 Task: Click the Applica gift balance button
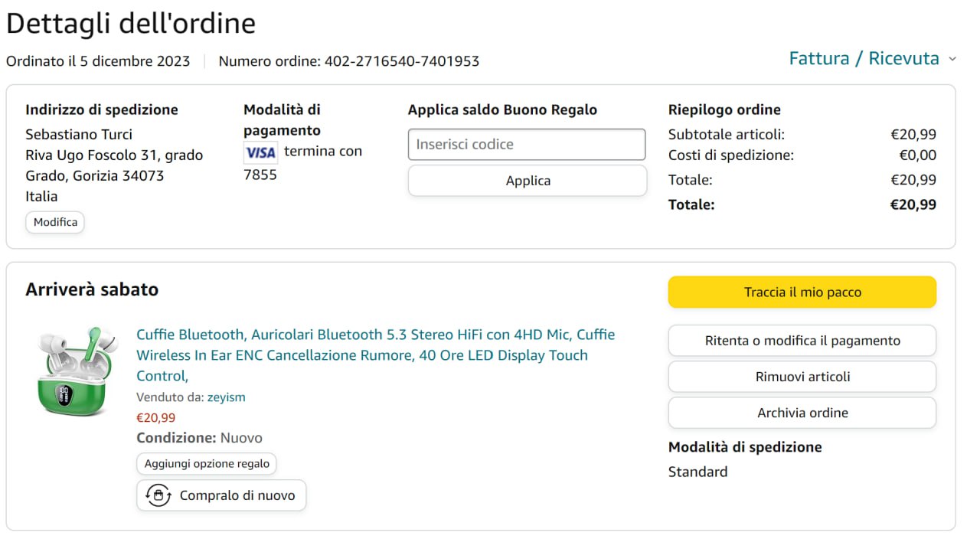coord(528,181)
